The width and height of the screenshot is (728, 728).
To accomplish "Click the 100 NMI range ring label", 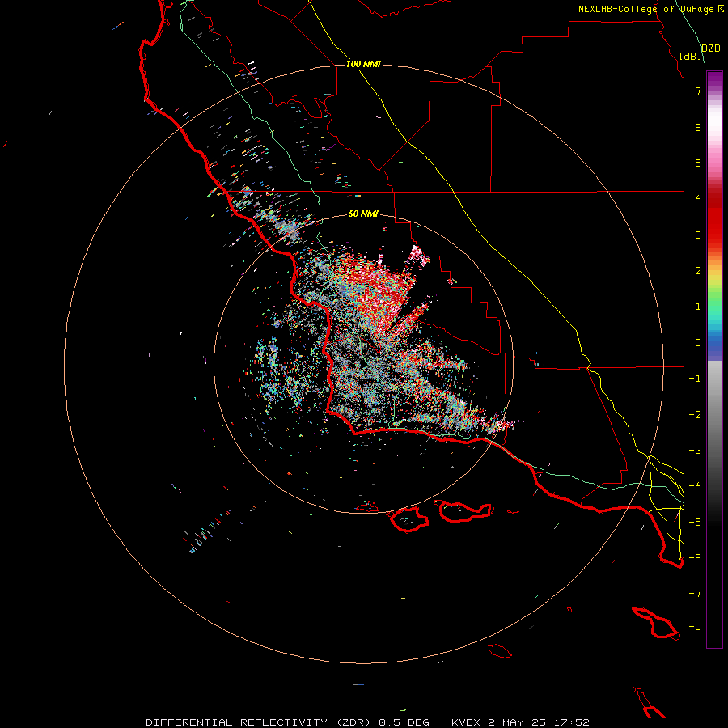I will pyautogui.click(x=363, y=64).
